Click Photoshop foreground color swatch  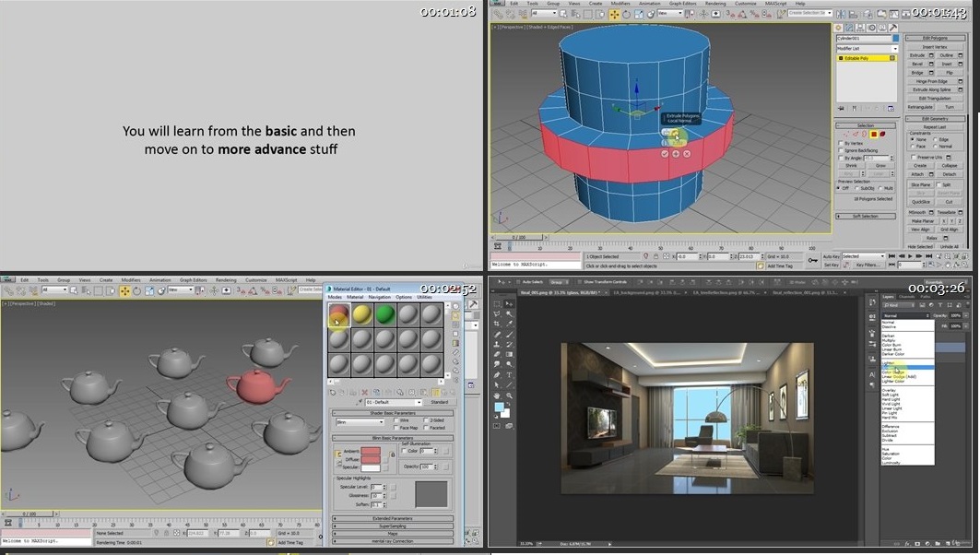(499, 407)
